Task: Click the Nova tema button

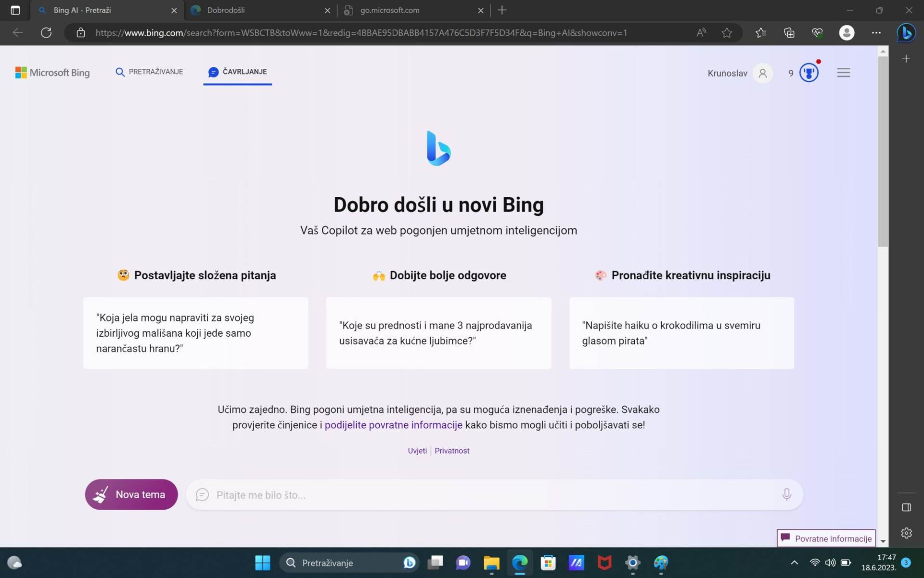Action: click(131, 494)
